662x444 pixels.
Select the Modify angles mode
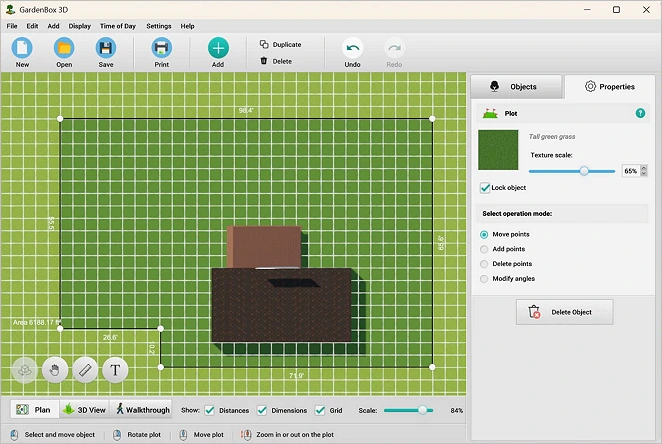tap(484, 279)
